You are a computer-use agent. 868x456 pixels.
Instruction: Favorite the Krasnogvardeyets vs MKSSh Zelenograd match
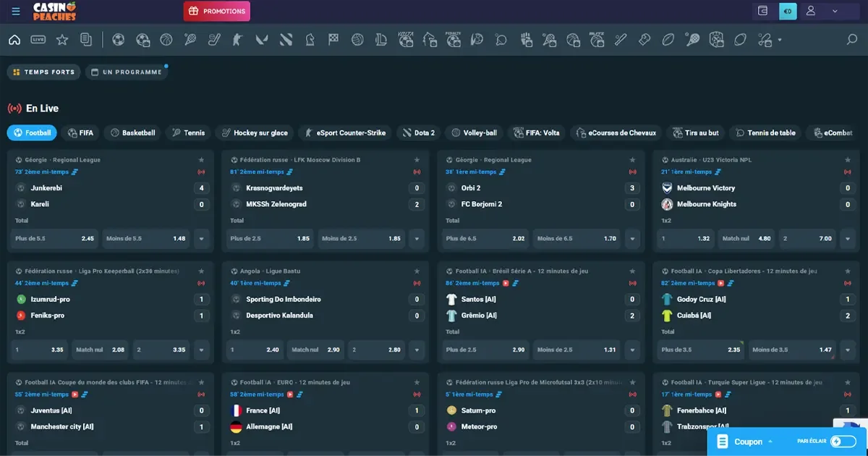point(417,160)
